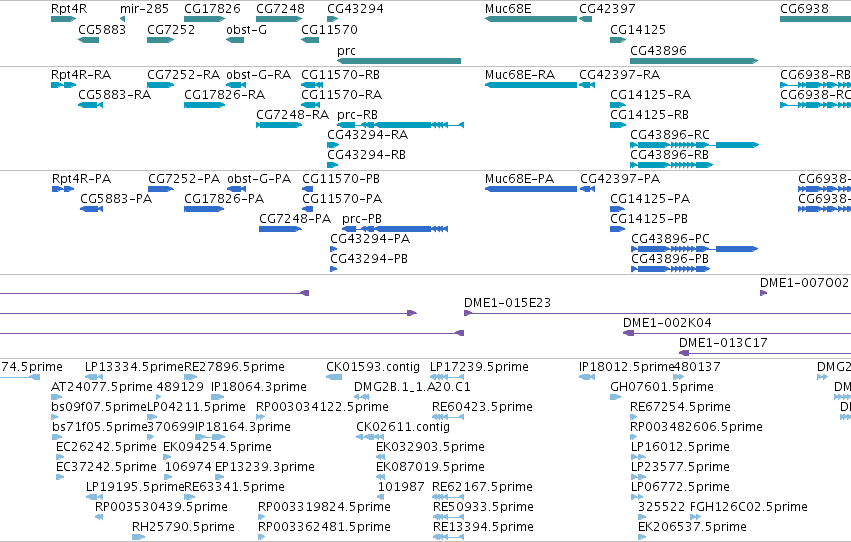Select EST RP003034122.5prime
Image resolution: width=851 pixels, height=542 pixels.
tap(322, 407)
